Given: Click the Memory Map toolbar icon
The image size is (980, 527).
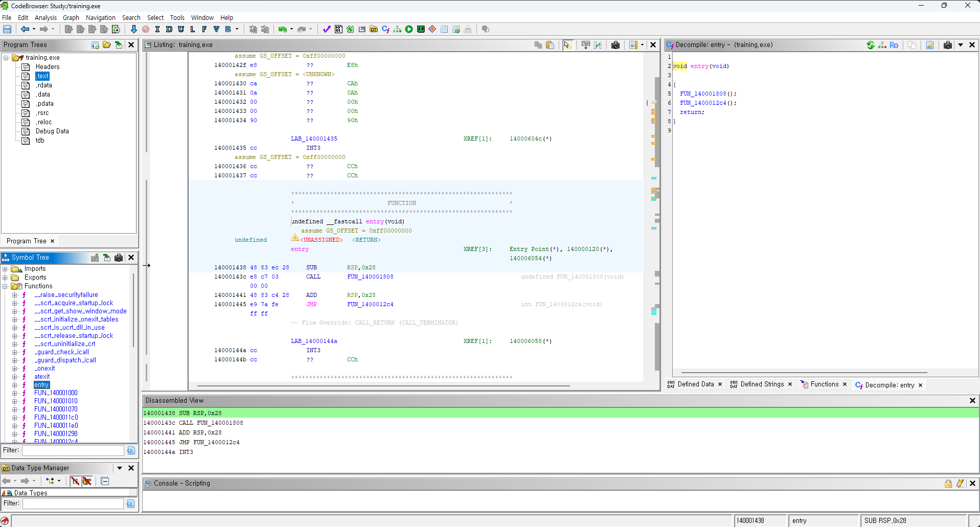Looking at the screenshot, I should pyautogui.click(x=421, y=29).
